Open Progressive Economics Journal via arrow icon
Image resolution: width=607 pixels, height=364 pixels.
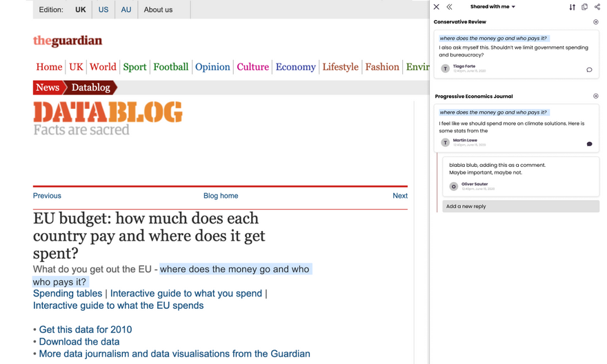(x=596, y=97)
